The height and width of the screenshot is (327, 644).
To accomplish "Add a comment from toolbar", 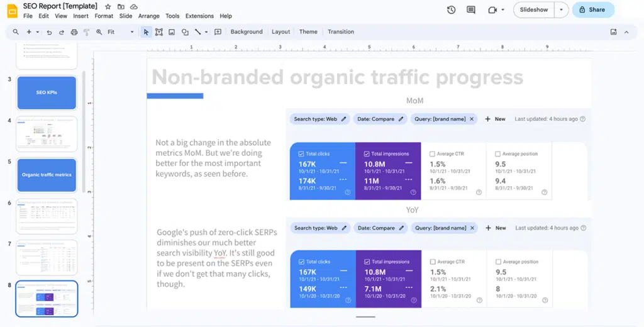I will coord(218,31).
